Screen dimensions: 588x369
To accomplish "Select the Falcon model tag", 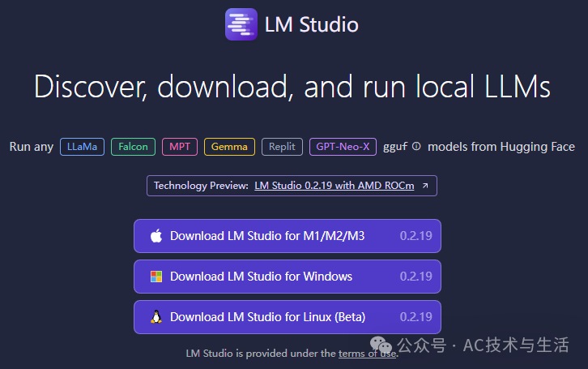I will click(x=133, y=147).
